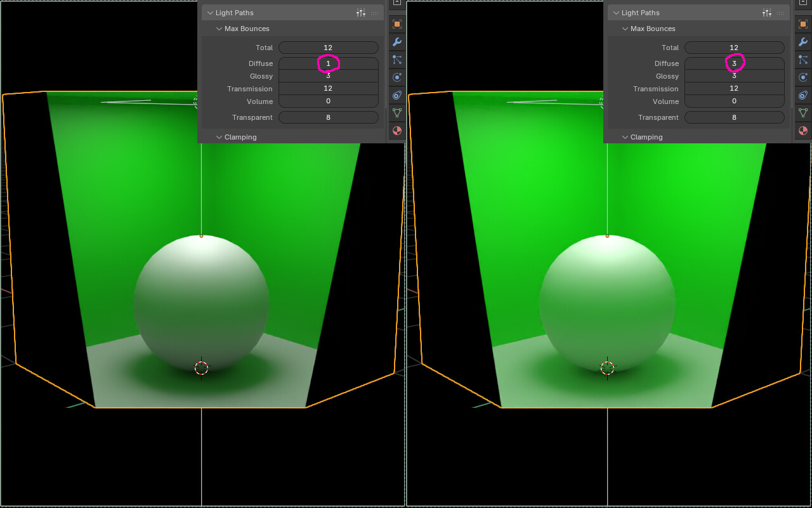Open Light Paths presets in right panel

point(767,13)
